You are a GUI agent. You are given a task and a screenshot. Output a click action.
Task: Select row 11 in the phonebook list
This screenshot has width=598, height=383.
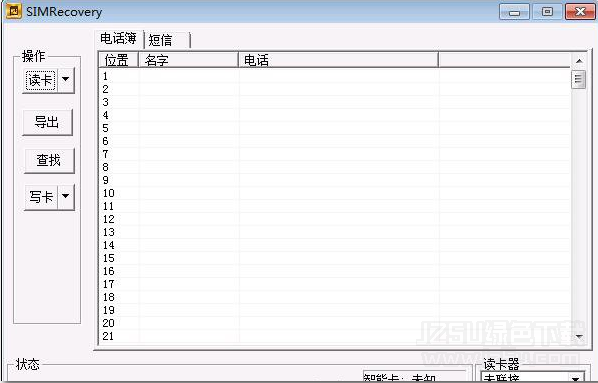334,206
